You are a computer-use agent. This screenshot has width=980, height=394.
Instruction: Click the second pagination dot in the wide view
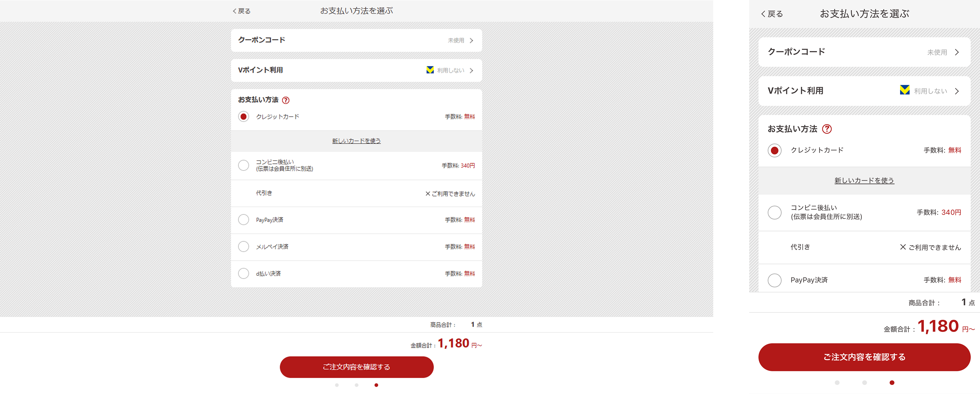[x=356, y=385]
